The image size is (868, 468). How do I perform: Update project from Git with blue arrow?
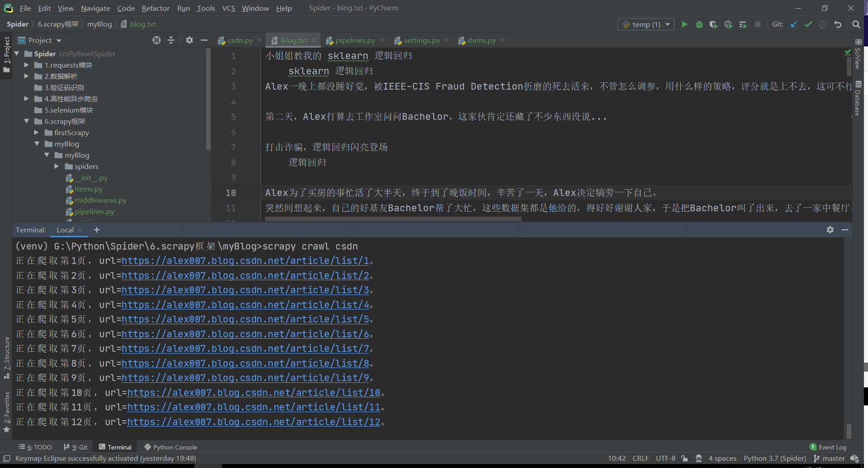(793, 24)
